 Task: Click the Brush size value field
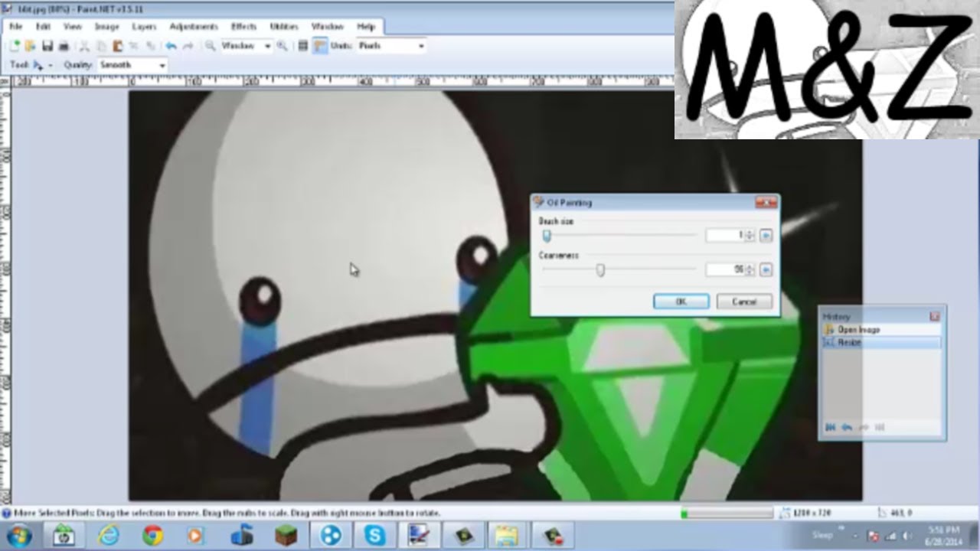point(725,236)
